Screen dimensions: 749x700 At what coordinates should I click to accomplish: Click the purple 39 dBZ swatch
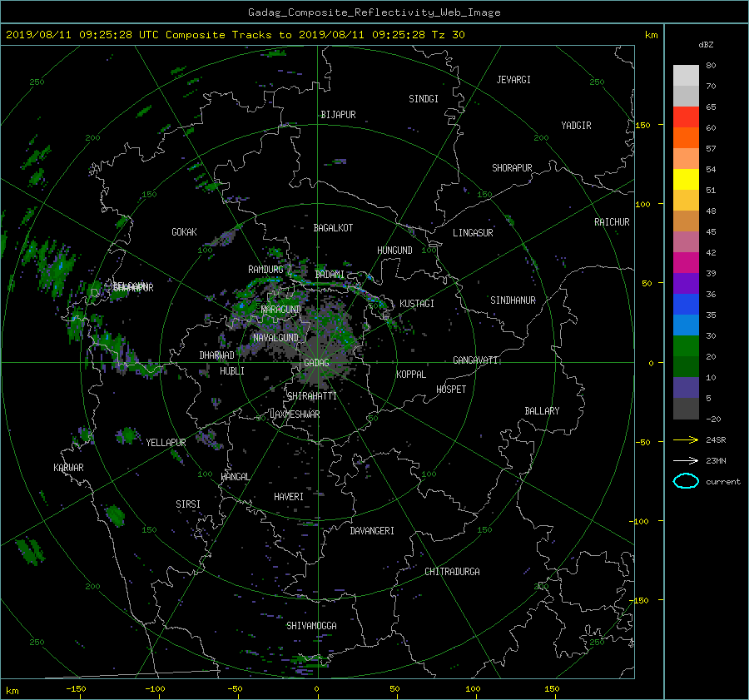[x=686, y=284]
